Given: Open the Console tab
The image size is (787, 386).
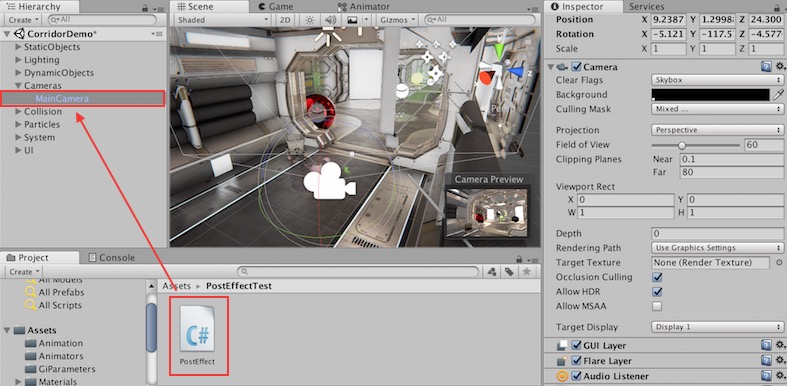Looking at the screenshot, I should click(x=111, y=258).
